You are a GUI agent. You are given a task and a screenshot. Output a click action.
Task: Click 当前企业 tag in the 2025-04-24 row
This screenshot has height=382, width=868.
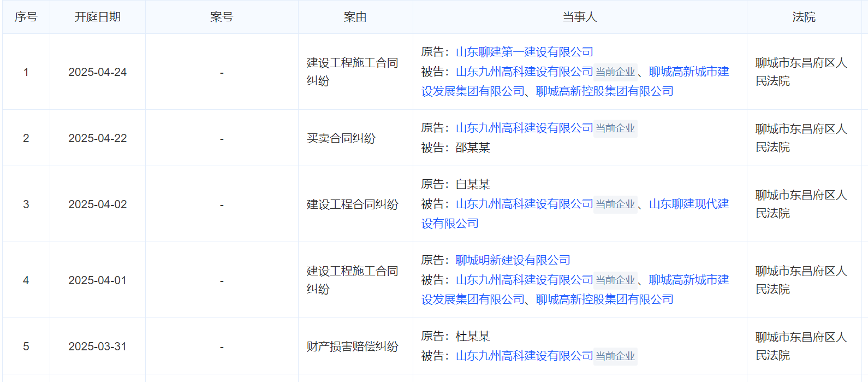coord(615,72)
